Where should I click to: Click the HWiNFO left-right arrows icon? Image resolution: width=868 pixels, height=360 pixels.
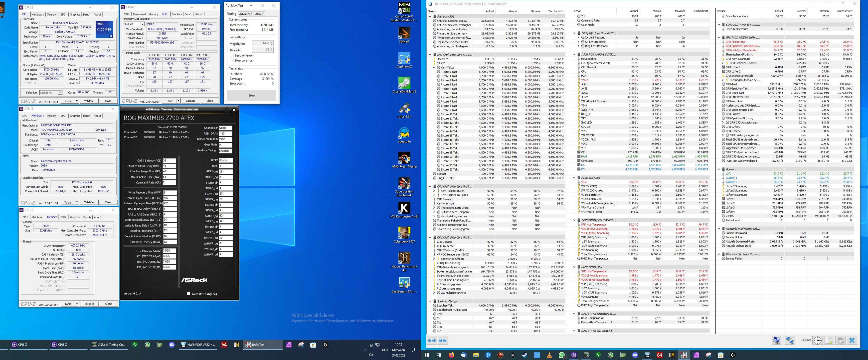pyautogui.click(x=432, y=340)
